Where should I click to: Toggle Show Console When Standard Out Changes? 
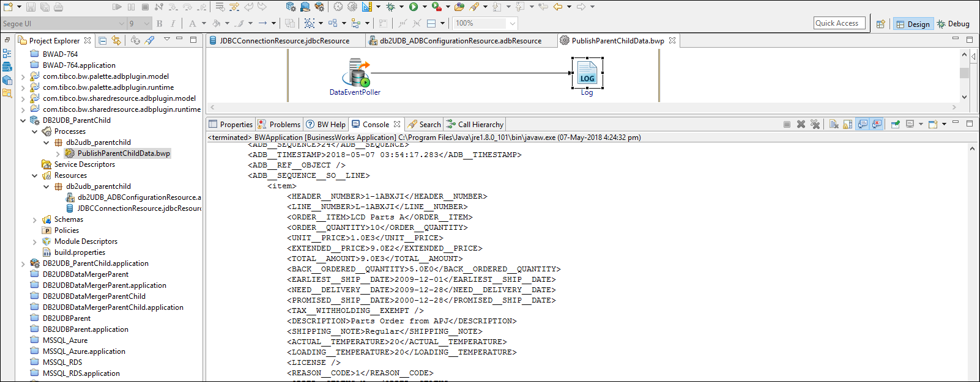click(863, 124)
